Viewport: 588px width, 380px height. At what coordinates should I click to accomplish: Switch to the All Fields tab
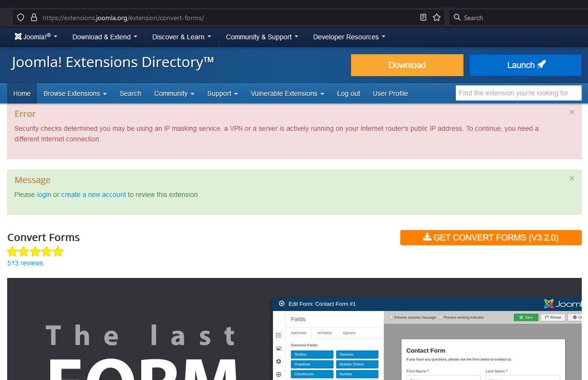pos(325,333)
